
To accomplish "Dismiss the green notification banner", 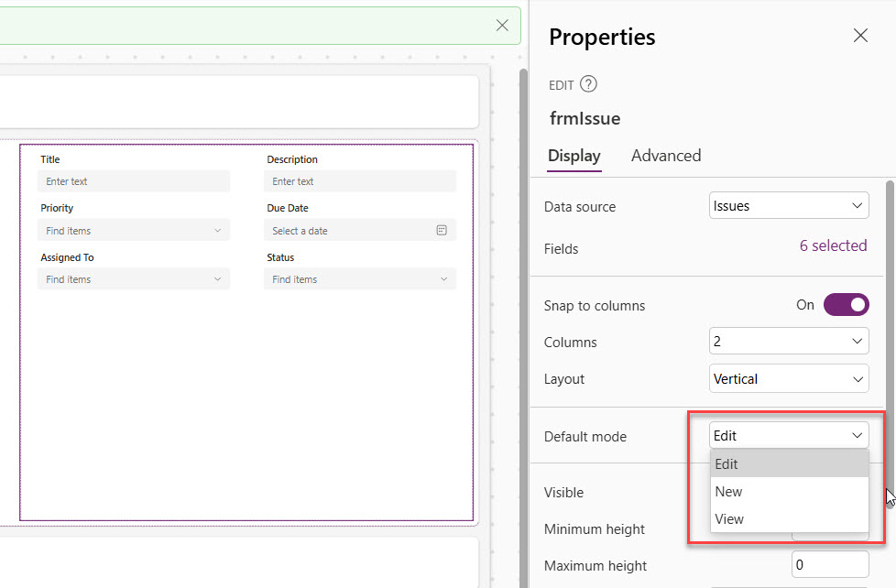I will [502, 25].
